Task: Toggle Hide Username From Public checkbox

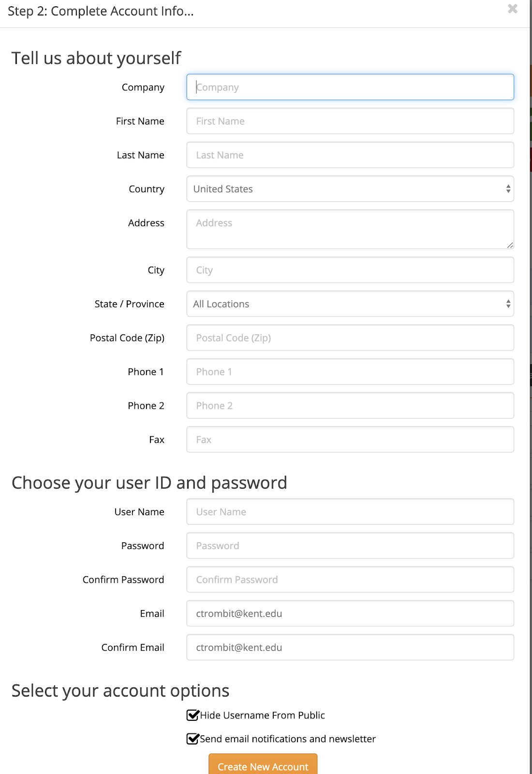Action: click(193, 715)
